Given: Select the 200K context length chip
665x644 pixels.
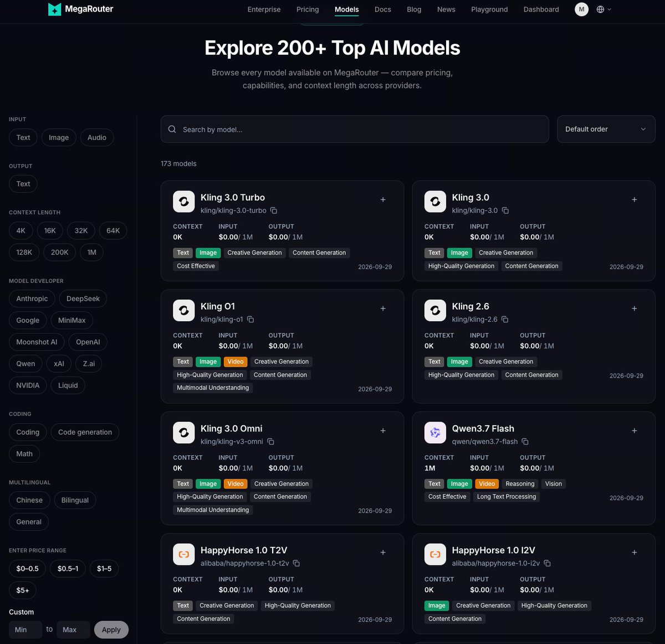Looking at the screenshot, I should [x=60, y=252].
